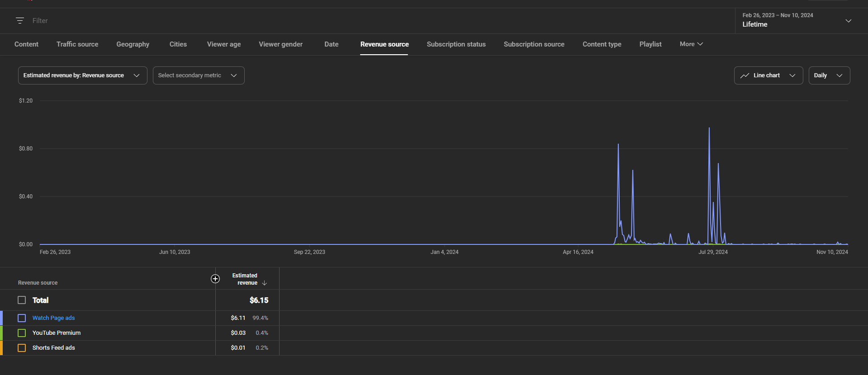Check the Watch Page ads checkbox
The width and height of the screenshot is (868, 375).
tap(22, 318)
